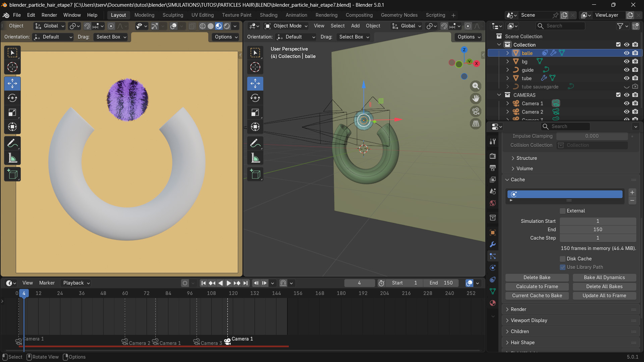The height and width of the screenshot is (362, 644).
Task: Toggle camera view button in right viewport
Action: coord(476,111)
